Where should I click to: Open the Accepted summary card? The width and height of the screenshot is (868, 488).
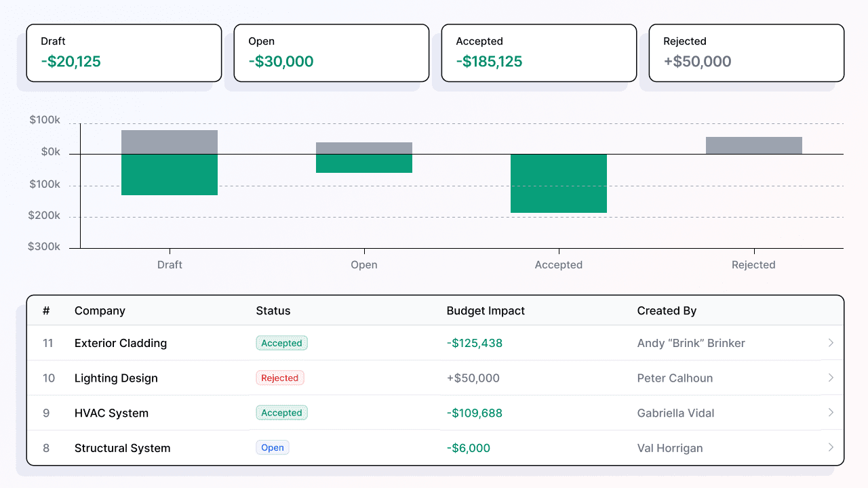point(539,53)
